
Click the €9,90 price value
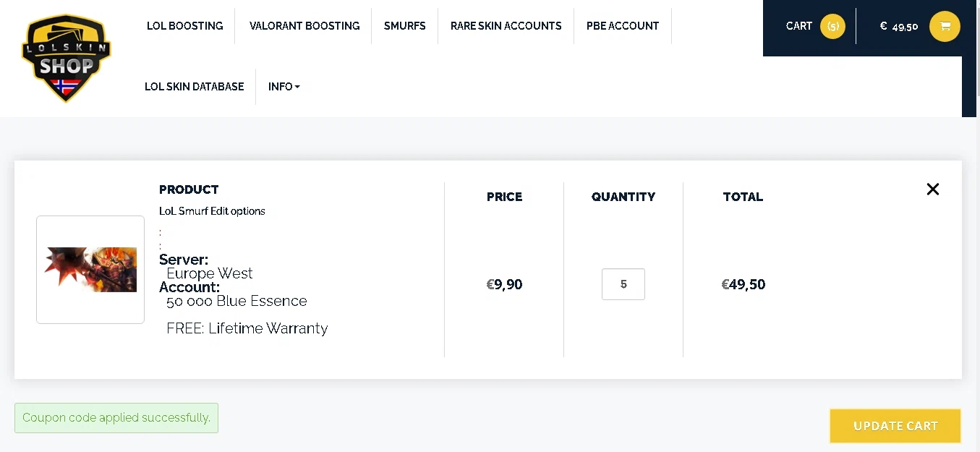(504, 284)
